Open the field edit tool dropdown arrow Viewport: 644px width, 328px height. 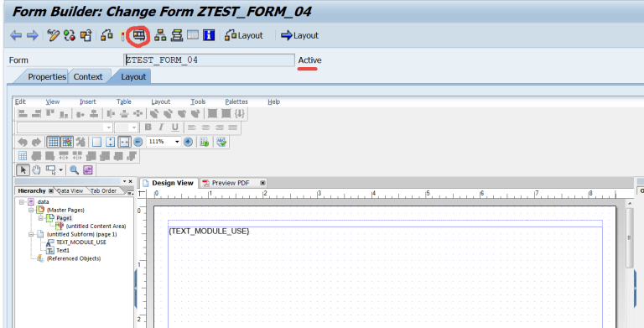(60, 169)
